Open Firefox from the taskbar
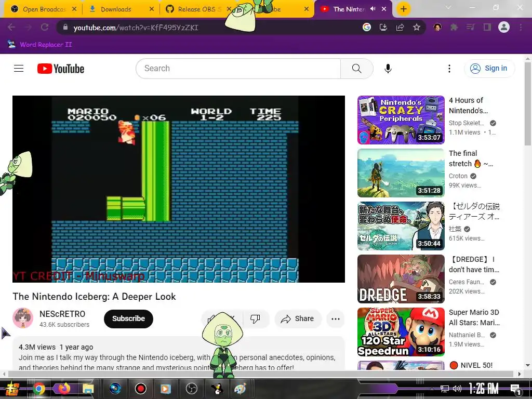Screen dimensions: 532x399 (64, 388)
